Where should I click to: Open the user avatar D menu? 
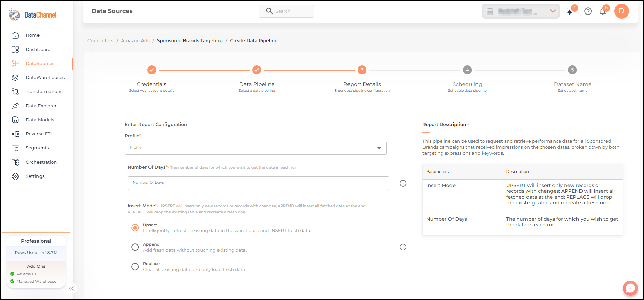point(621,11)
